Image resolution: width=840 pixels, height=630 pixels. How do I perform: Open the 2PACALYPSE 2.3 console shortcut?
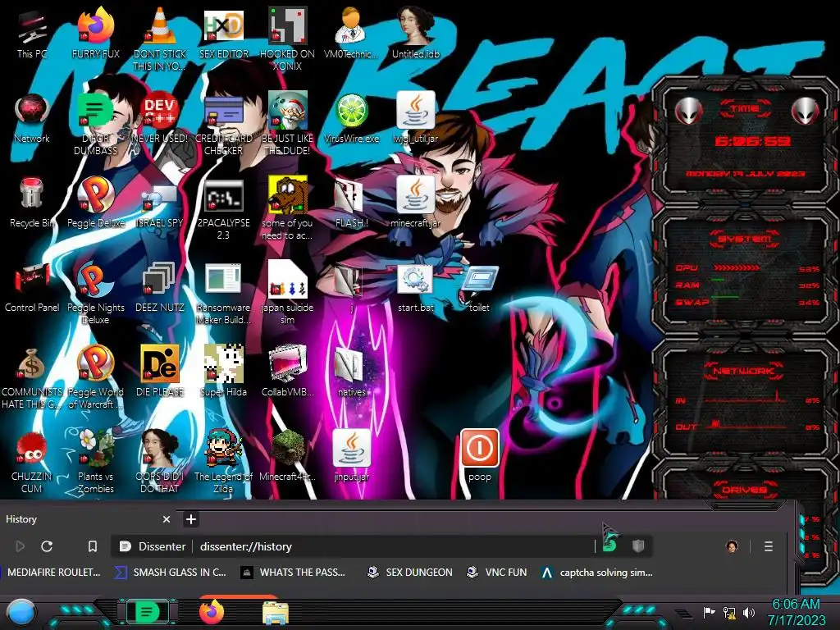[x=223, y=209]
